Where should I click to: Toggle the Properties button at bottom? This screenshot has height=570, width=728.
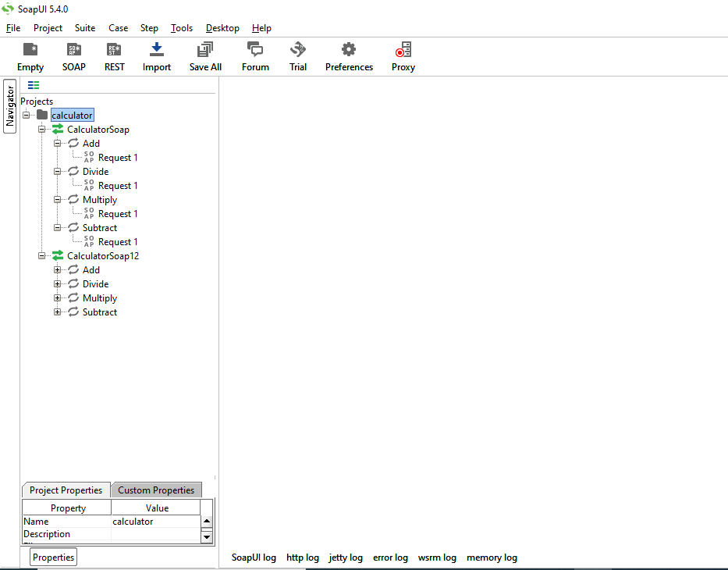tap(53, 557)
